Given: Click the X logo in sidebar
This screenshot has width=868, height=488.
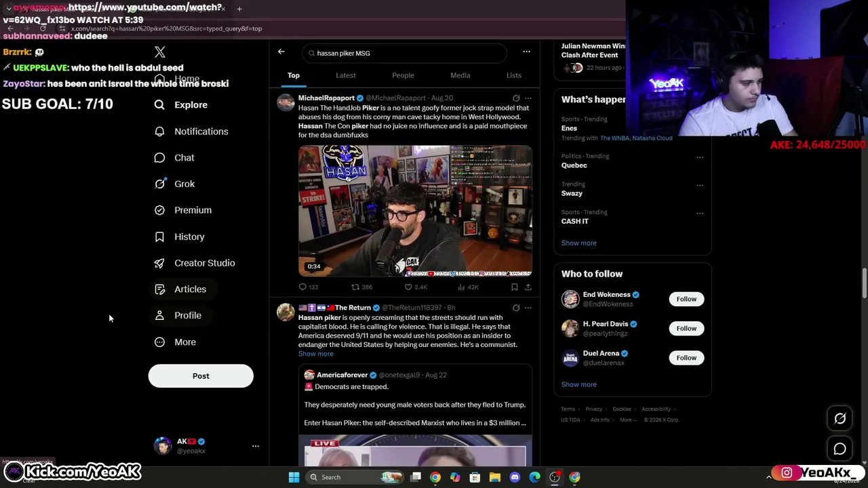Looking at the screenshot, I should point(160,52).
